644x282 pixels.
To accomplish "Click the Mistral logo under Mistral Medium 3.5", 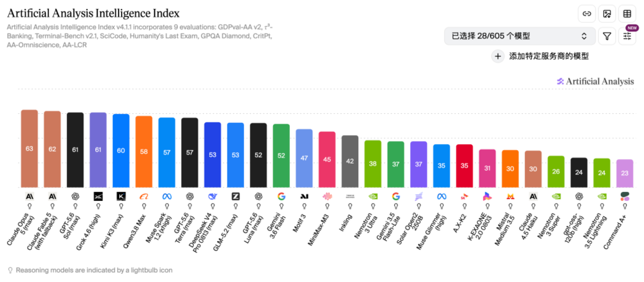I will 511,196.
